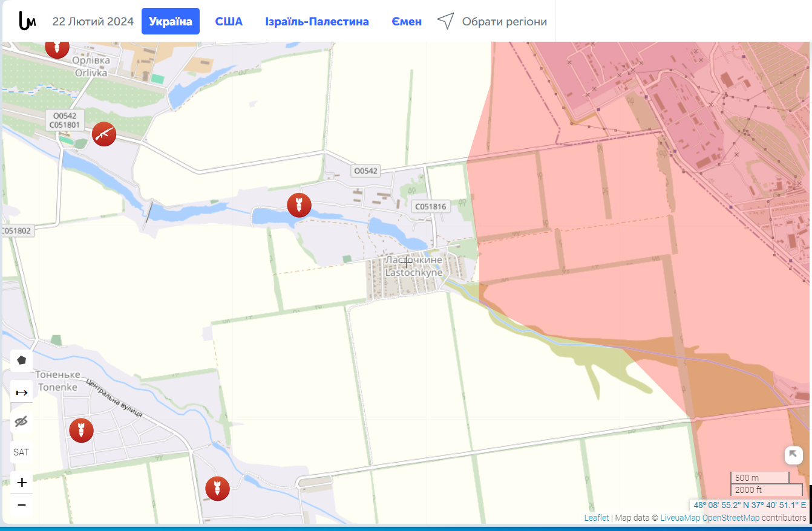Open the rifle clash marker near Orlivka
The height and width of the screenshot is (531, 812).
pos(104,134)
